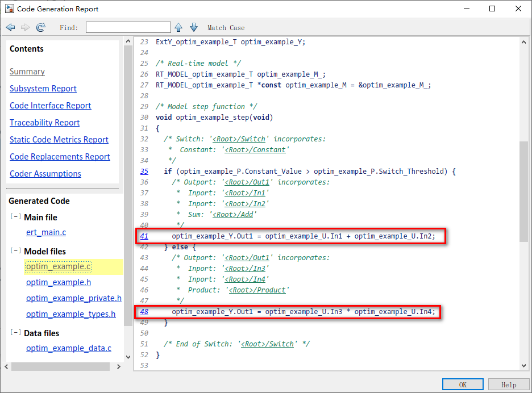532x393 pixels.
Task: Open the optim_example.c file
Action: point(59,266)
